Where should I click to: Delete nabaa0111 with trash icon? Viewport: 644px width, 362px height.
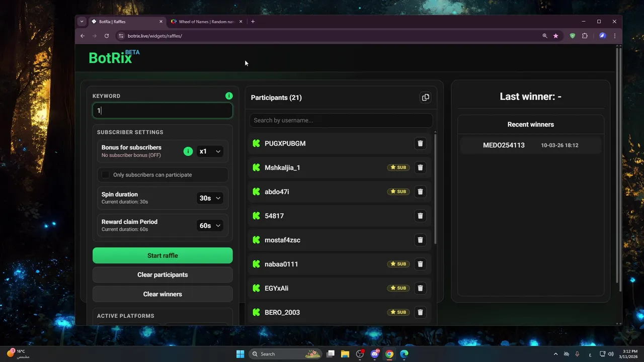point(420,264)
